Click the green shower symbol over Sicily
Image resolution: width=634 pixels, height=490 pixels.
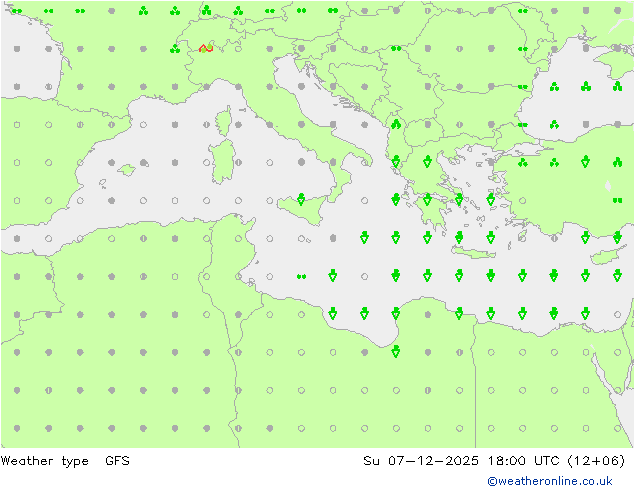pos(301,199)
